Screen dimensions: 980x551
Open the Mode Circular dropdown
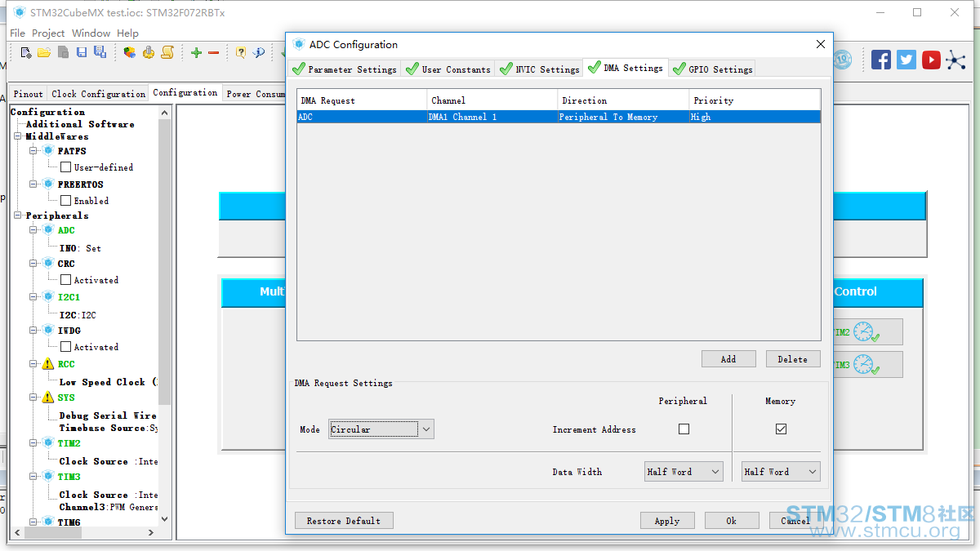(381, 429)
